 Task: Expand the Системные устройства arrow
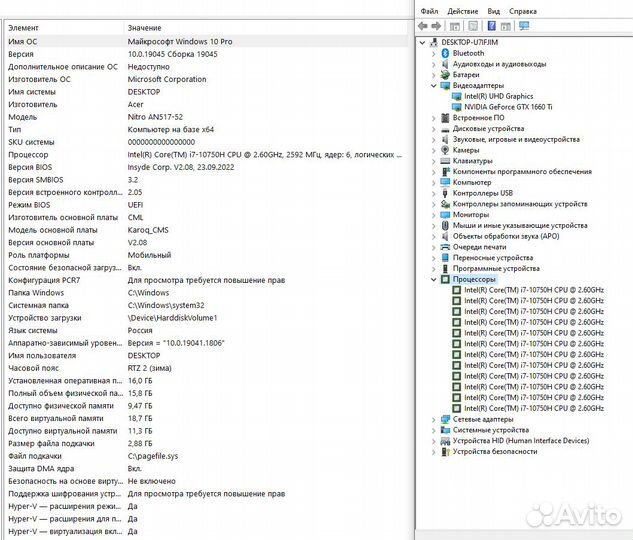[434, 430]
